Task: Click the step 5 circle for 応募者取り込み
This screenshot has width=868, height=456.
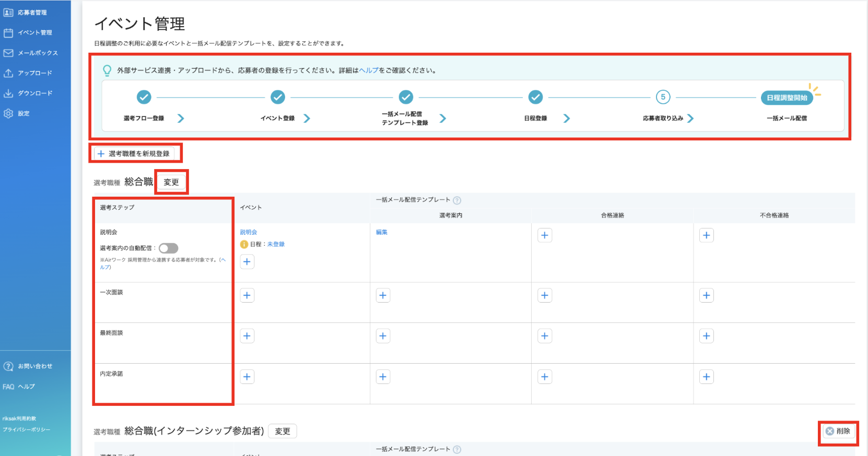Action: click(663, 97)
